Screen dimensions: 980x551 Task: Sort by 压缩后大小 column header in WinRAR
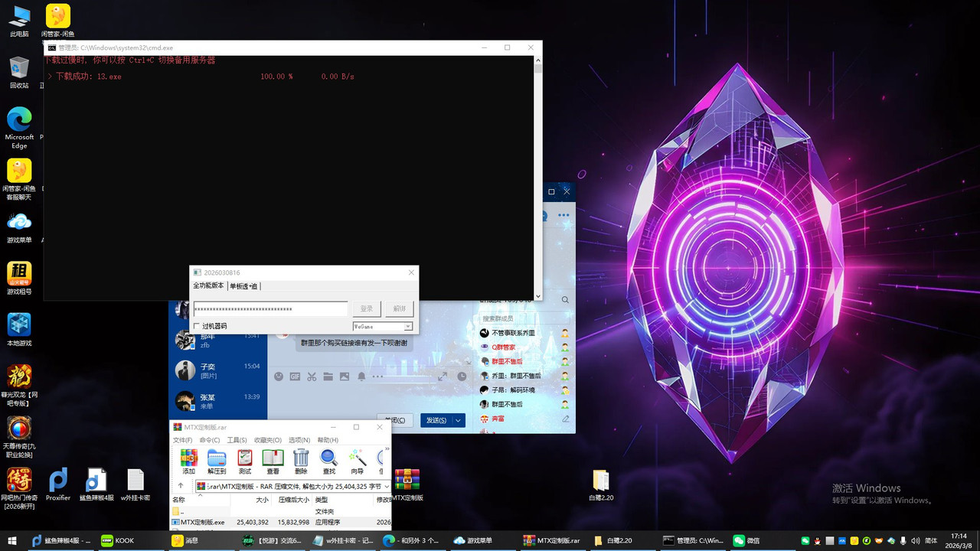point(293,500)
